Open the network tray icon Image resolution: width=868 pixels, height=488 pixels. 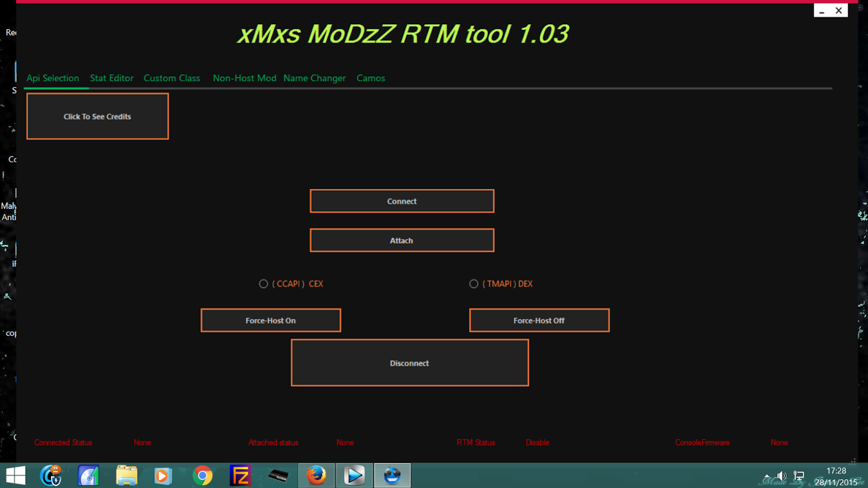[799, 476]
